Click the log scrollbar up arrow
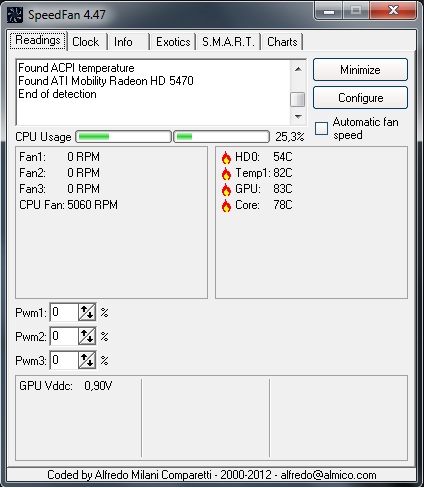The height and width of the screenshot is (488, 424). coord(298,69)
